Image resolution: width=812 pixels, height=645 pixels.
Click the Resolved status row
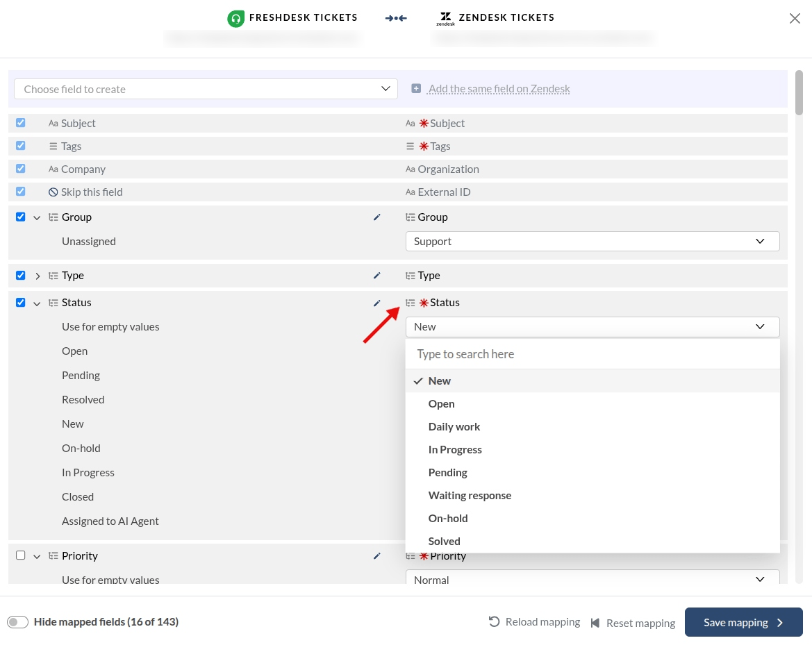83,400
